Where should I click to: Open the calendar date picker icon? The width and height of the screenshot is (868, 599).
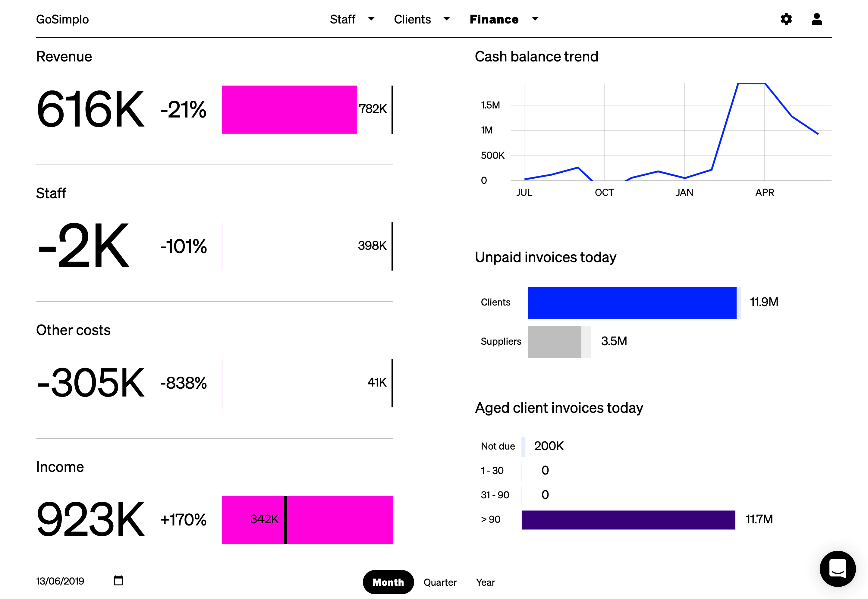coord(118,580)
